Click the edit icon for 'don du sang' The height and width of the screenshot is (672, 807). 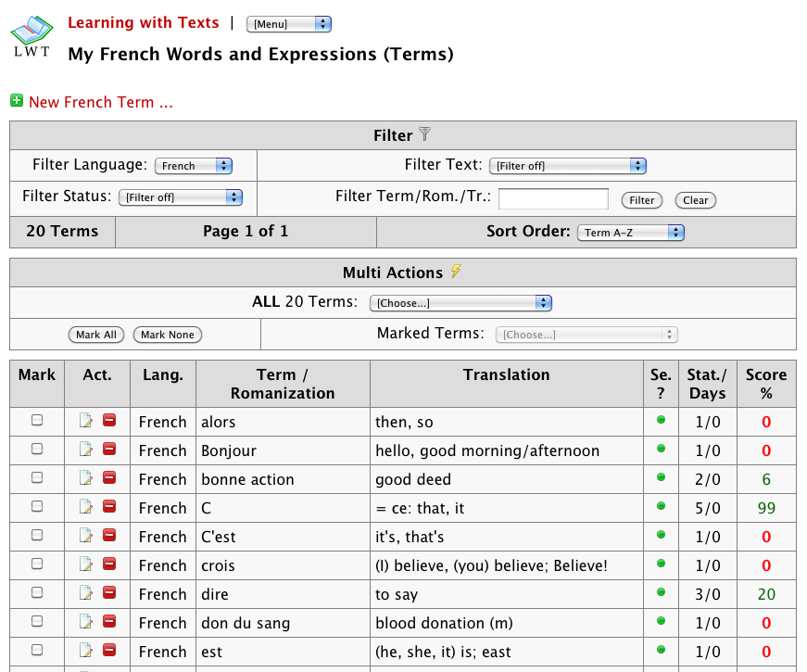coord(87,623)
